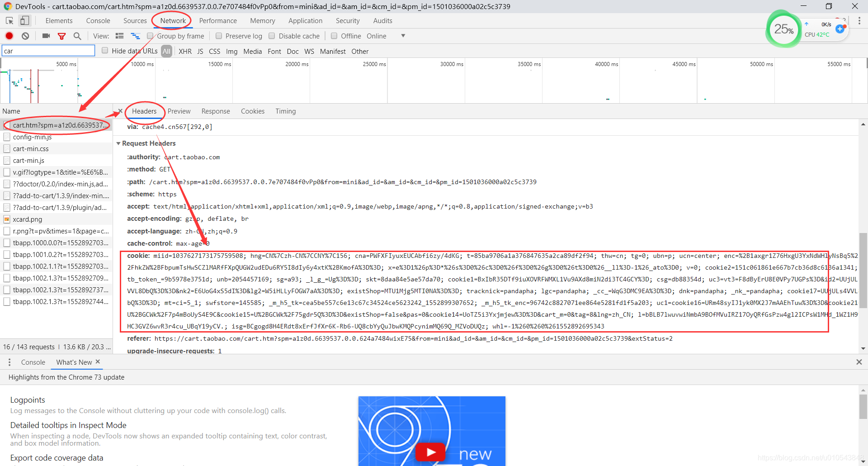Filter requests by Media
868x466 pixels.
tap(253, 52)
